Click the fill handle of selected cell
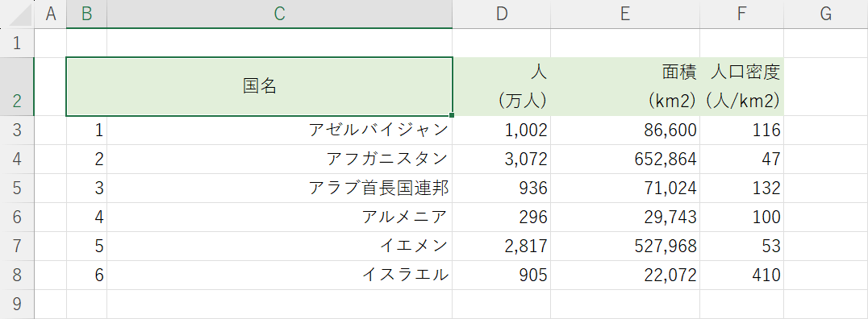The width and height of the screenshot is (868, 319). [x=453, y=115]
